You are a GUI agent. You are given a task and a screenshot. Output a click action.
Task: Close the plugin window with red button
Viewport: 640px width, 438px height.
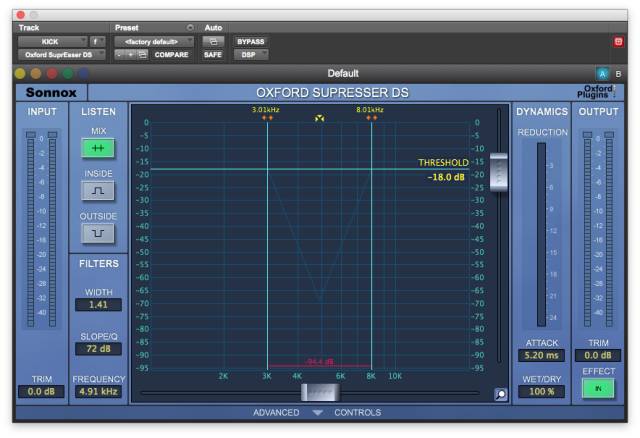point(20,15)
